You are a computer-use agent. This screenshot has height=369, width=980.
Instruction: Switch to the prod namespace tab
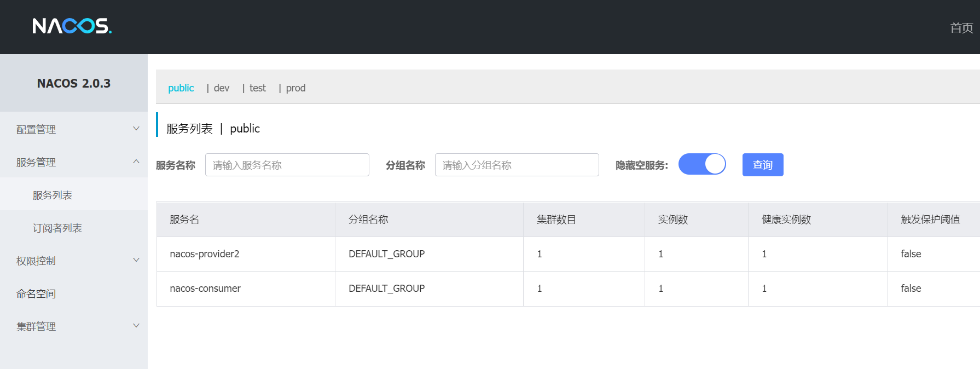coord(296,88)
